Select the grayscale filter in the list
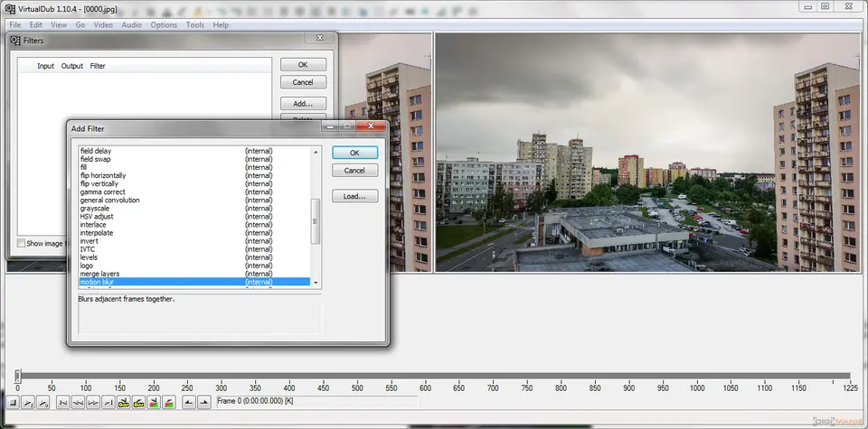This screenshot has width=868, height=429. click(x=95, y=209)
